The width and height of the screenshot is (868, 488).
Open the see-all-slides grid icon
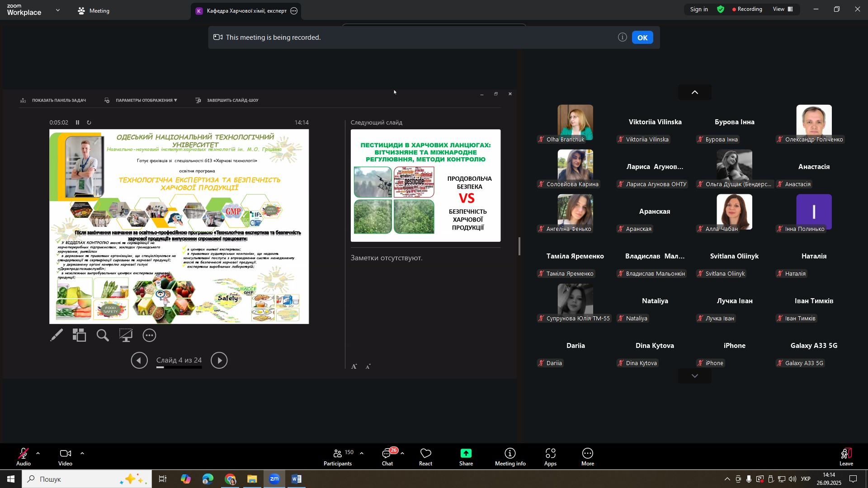pos(80,335)
